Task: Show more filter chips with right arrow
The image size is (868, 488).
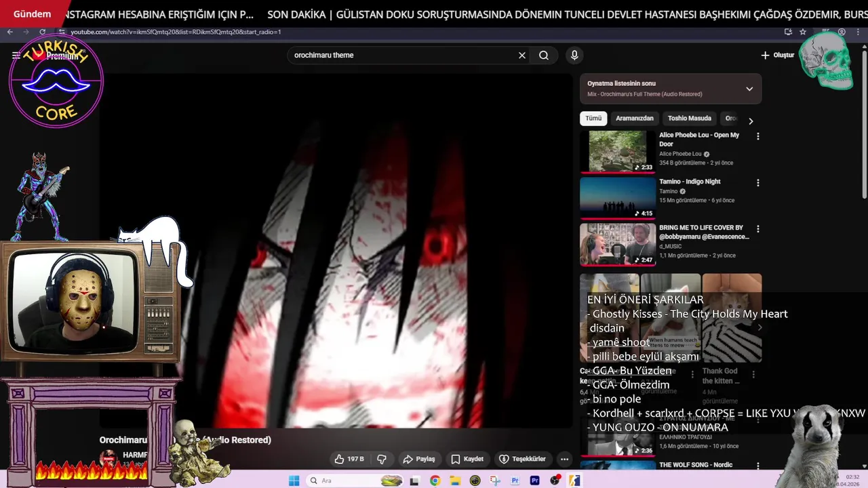Action: coord(751,121)
